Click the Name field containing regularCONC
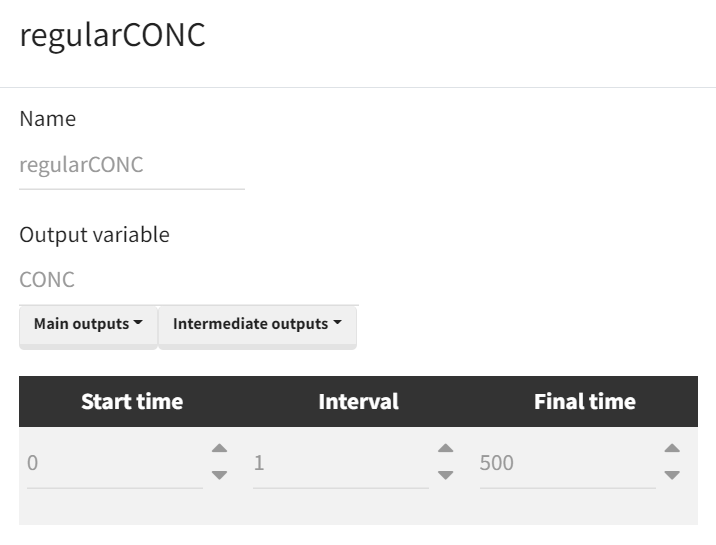The height and width of the screenshot is (545, 716). click(131, 166)
